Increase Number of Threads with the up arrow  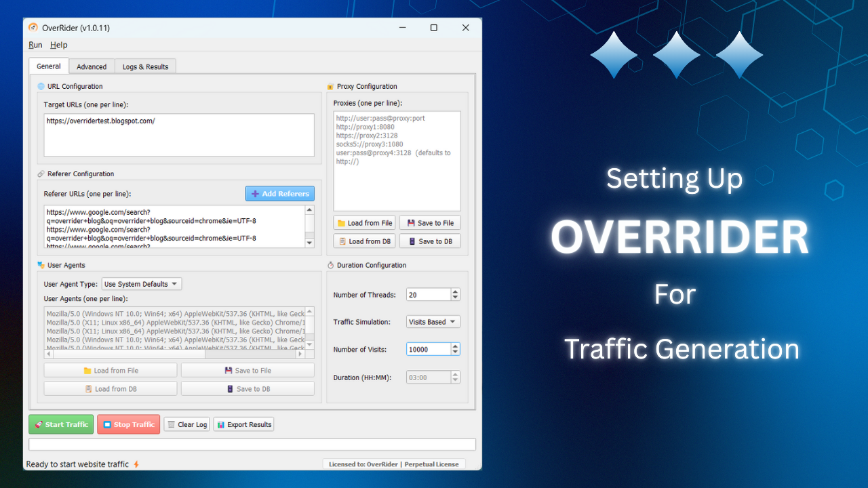tap(454, 291)
